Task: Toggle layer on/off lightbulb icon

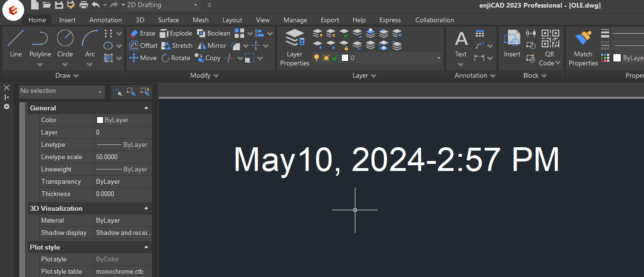Action: pos(317,58)
